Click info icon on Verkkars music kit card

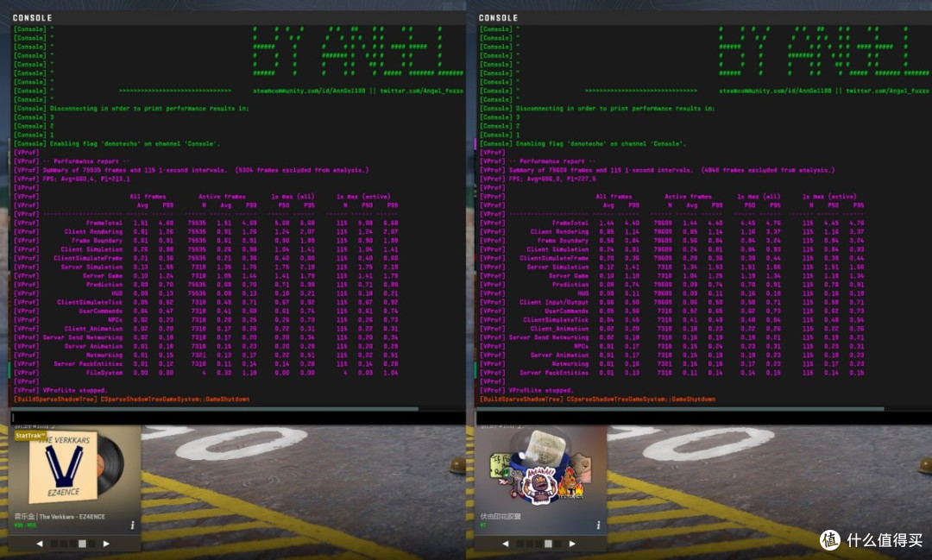coord(132,525)
